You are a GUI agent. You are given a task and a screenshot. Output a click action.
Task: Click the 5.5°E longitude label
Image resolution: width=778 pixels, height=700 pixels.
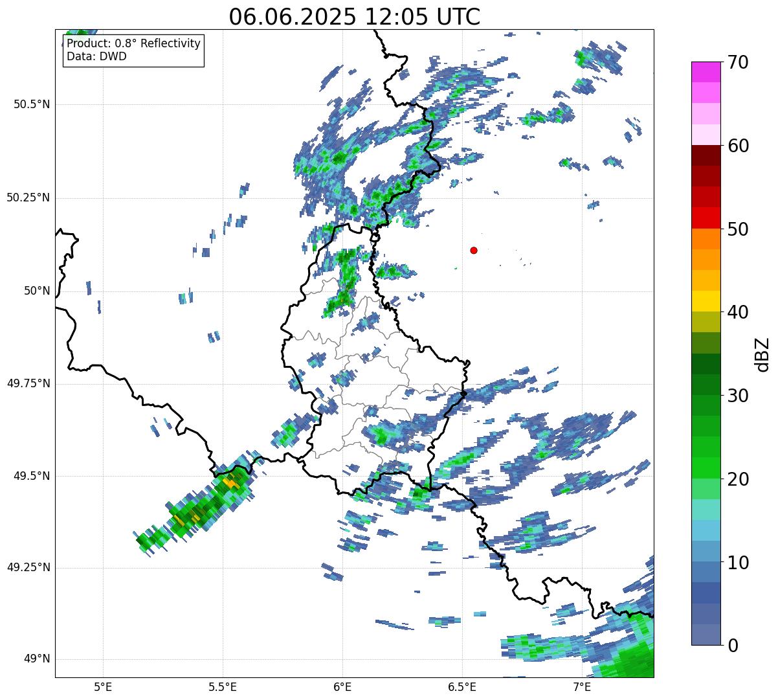pyautogui.click(x=223, y=687)
